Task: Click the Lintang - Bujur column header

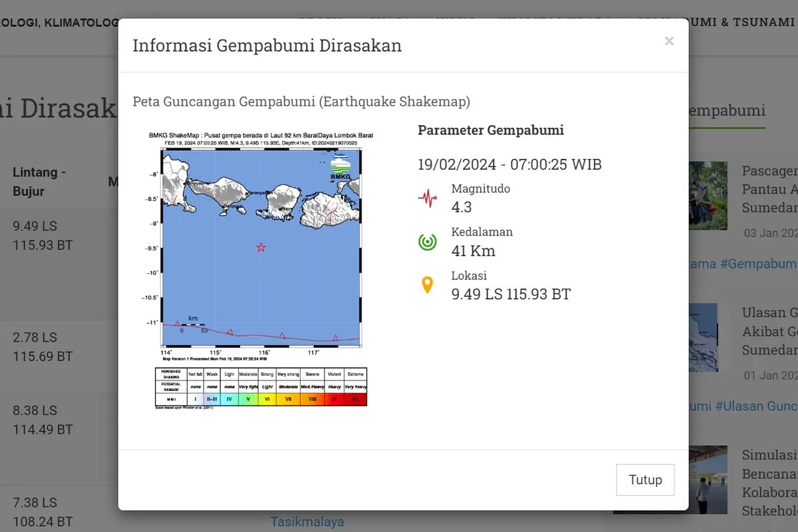Action: coord(39,182)
